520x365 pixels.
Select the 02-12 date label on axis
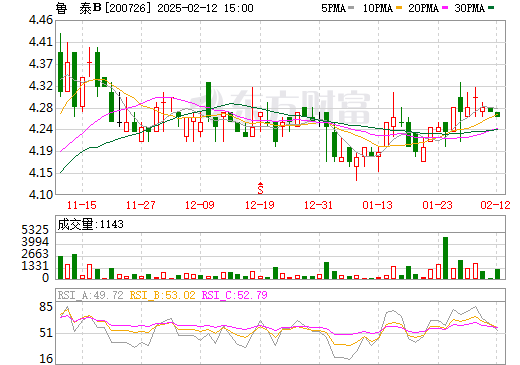pyautogui.click(x=495, y=205)
